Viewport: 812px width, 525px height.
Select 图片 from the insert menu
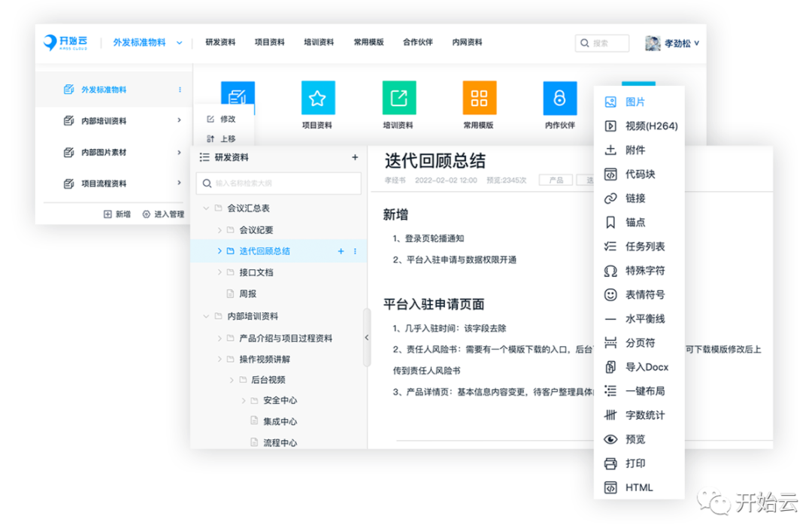635,102
